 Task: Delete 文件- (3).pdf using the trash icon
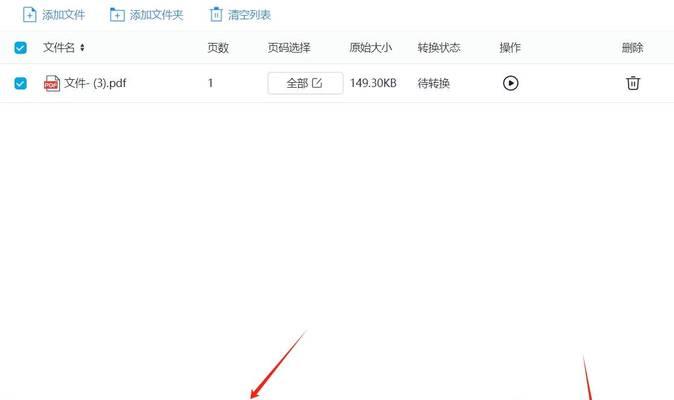633,82
